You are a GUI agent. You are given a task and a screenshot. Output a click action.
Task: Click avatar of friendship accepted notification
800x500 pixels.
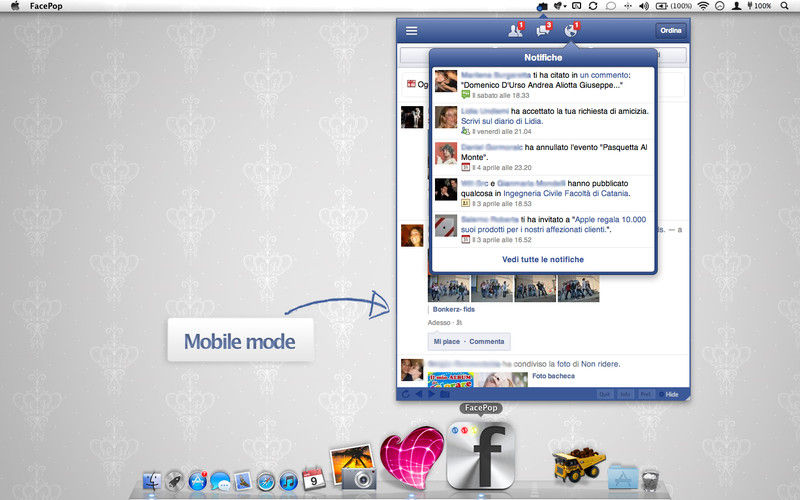point(445,117)
